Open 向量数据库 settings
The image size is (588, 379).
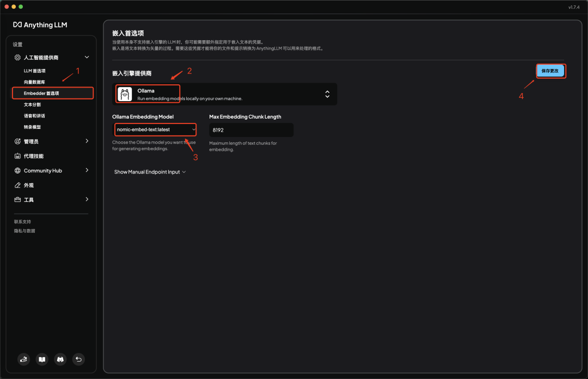[34, 82]
